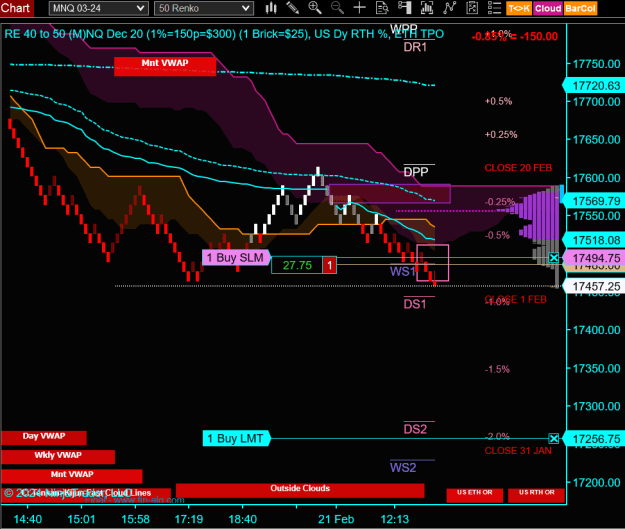
Task: Click the Day VWAP red button
Action: 44,437
